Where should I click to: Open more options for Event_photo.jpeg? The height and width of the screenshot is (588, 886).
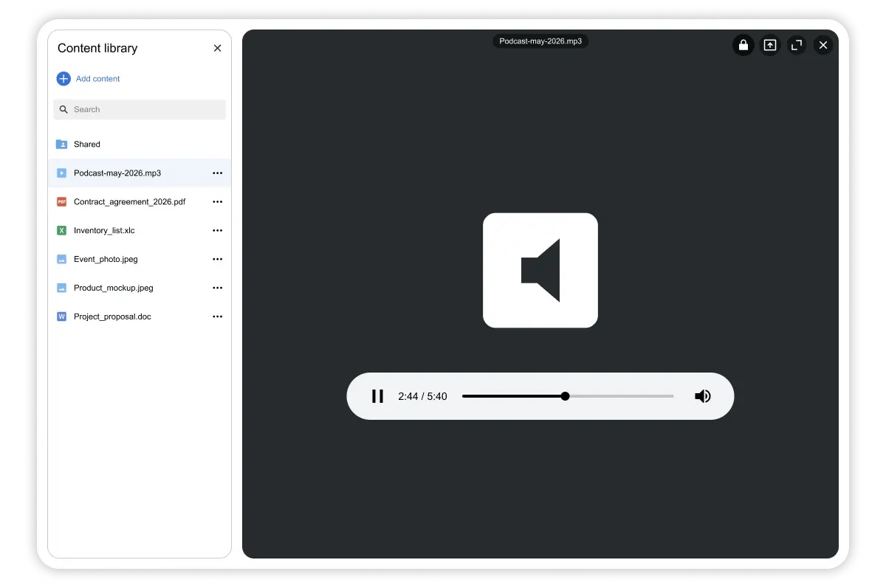(x=217, y=259)
